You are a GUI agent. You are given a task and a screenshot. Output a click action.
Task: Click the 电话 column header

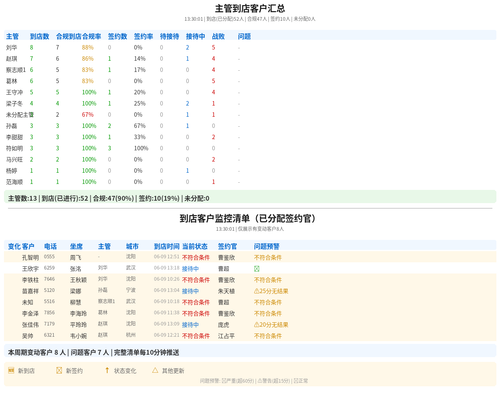[50, 246]
